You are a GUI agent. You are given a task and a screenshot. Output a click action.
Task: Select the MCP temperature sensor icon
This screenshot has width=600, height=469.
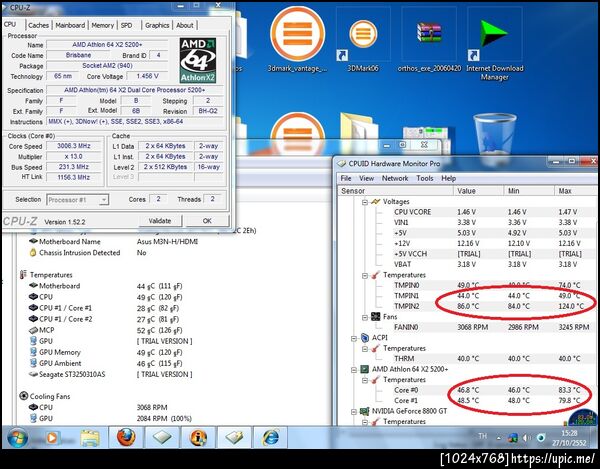pyautogui.click(x=33, y=330)
